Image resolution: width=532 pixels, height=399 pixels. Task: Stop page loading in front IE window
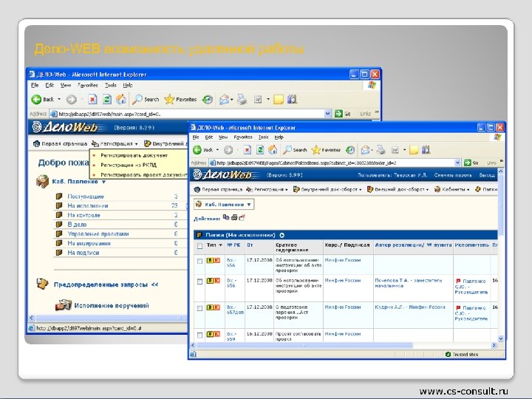248,149
